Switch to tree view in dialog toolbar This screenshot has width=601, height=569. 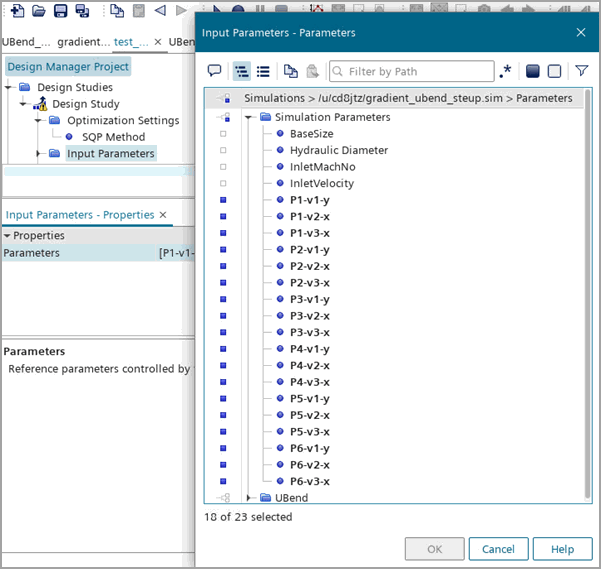click(241, 71)
